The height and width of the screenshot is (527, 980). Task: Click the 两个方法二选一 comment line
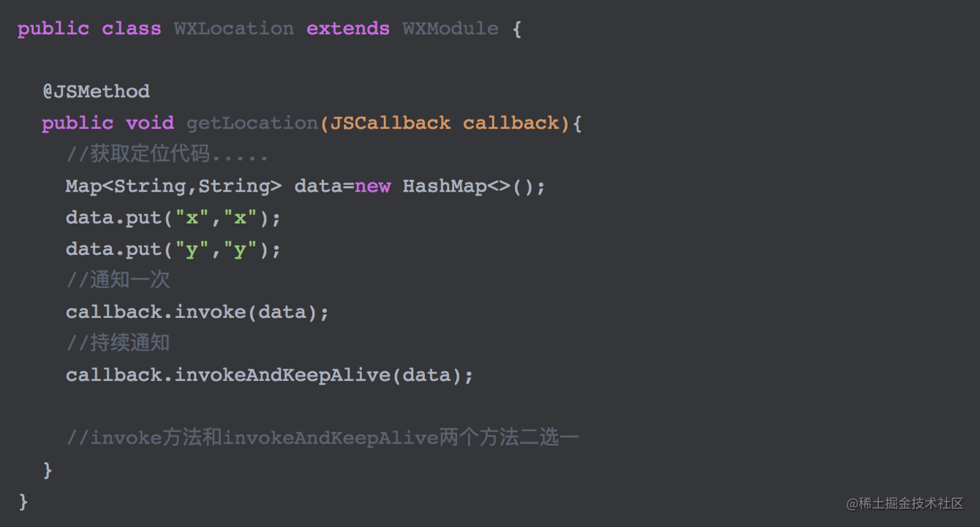tap(323, 437)
